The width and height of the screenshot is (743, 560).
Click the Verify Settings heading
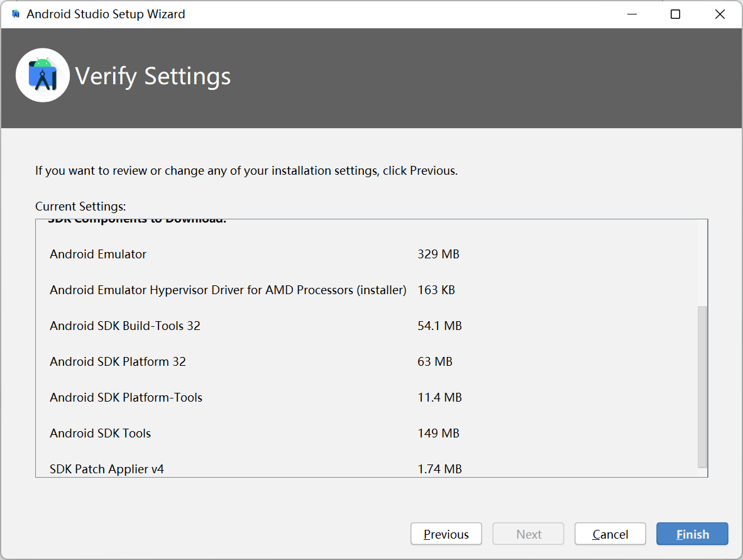point(153,76)
